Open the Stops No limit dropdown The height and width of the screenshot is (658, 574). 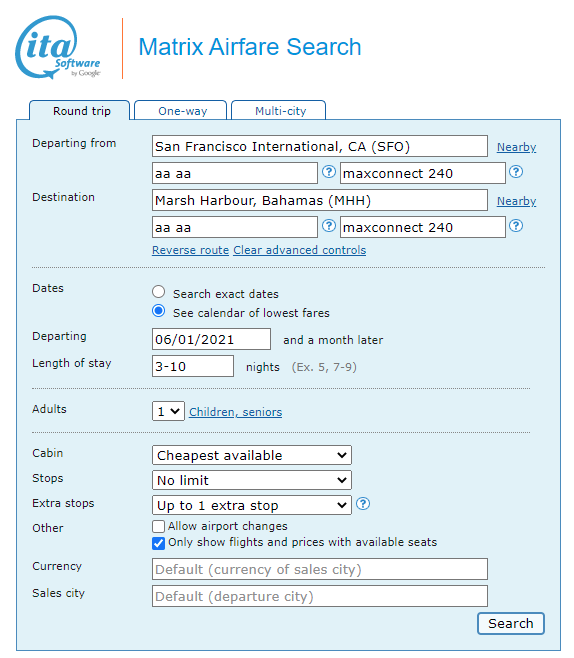point(252,480)
